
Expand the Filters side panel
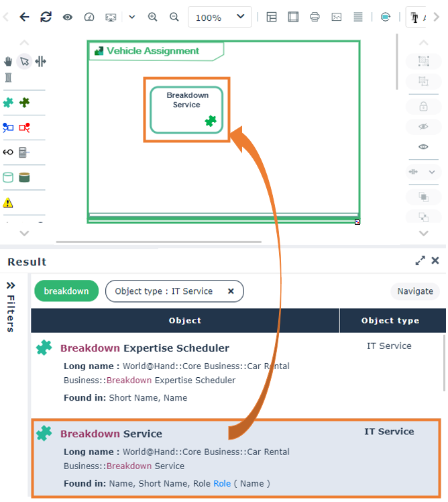click(11, 307)
